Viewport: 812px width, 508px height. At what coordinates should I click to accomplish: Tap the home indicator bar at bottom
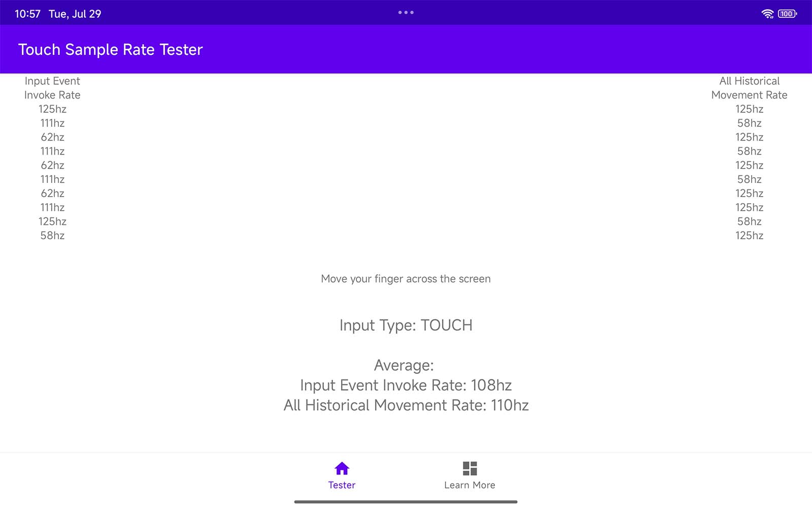(x=405, y=502)
